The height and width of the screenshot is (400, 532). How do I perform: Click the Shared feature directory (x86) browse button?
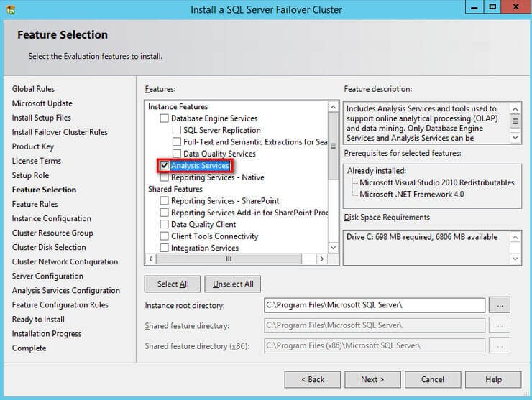tap(500, 346)
